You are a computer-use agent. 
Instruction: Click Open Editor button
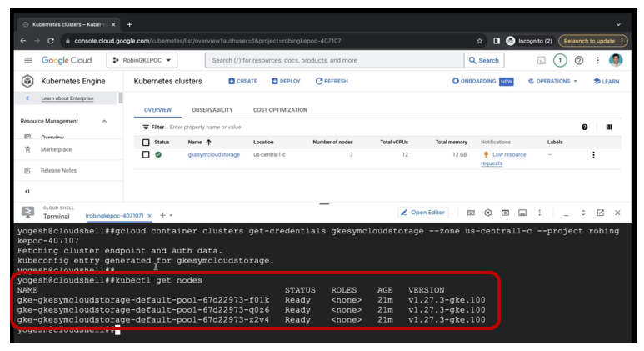coord(423,213)
